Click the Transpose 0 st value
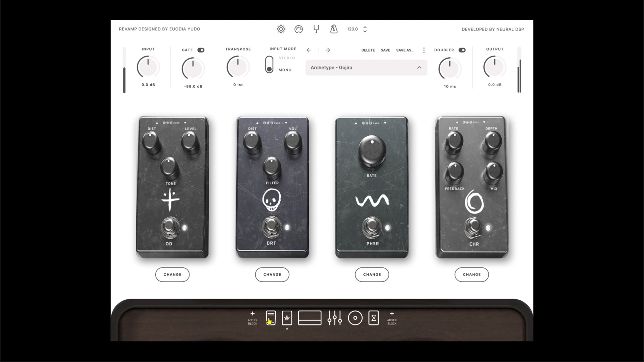 click(x=238, y=85)
